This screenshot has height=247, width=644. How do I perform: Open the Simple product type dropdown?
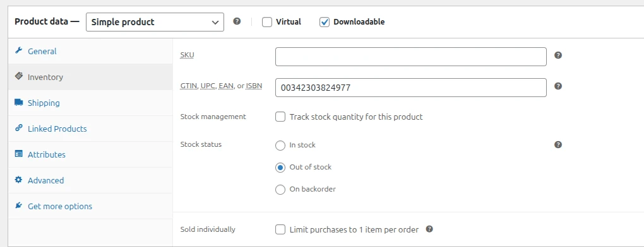coord(155,22)
